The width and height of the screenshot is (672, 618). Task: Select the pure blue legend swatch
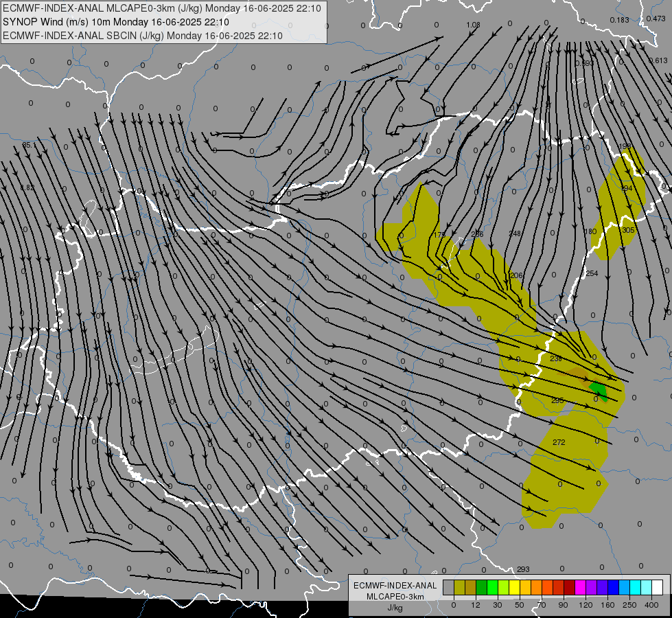613,587
